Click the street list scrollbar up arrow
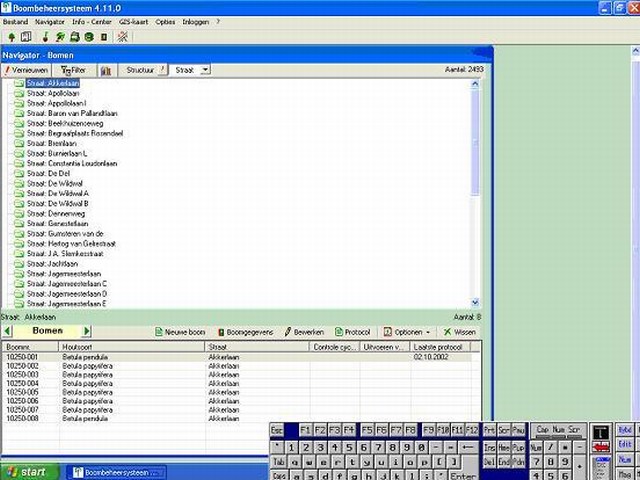This screenshot has height=480, width=640. tap(475, 84)
